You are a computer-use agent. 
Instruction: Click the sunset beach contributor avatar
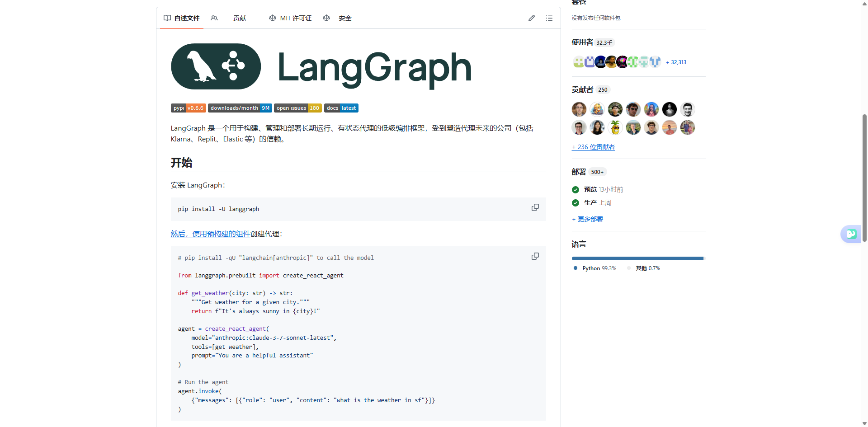pyautogui.click(x=670, y=127)
